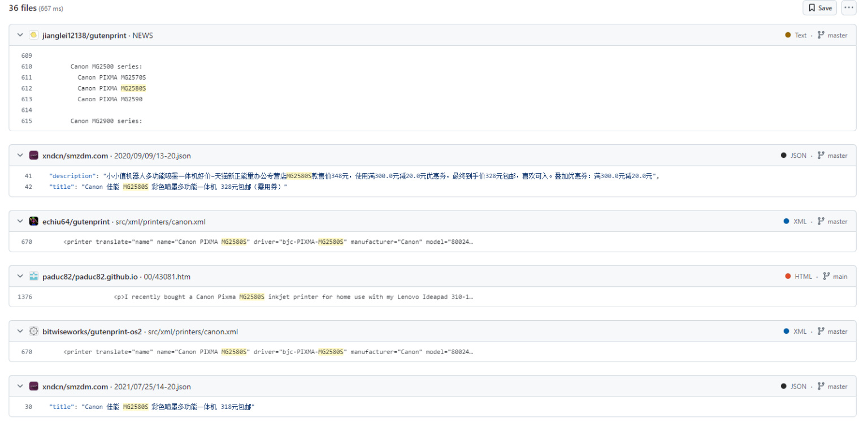Click the branch icon on paduc82 main
868x422 pixels.
point(826,277)
